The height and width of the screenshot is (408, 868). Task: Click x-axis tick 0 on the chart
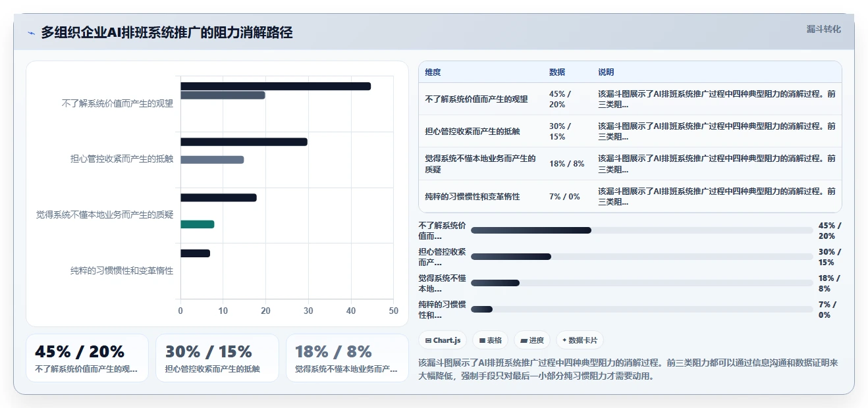point(180,311)
